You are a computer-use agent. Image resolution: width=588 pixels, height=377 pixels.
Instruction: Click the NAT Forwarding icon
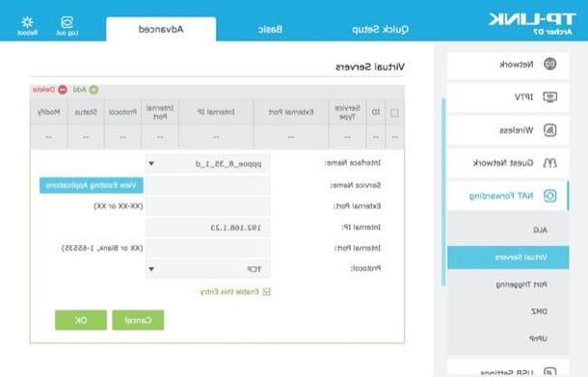click(549, 196)
